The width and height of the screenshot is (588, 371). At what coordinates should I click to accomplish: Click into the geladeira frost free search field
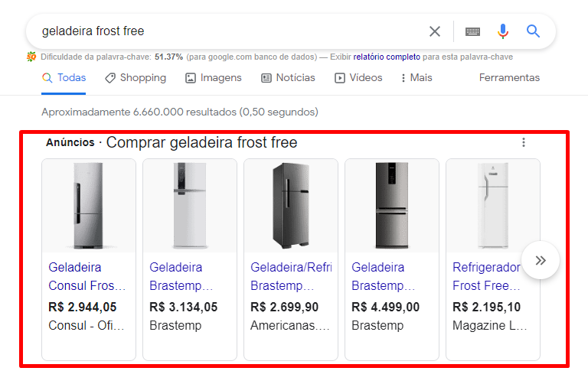pyautogui.click(x=230, y=31)
